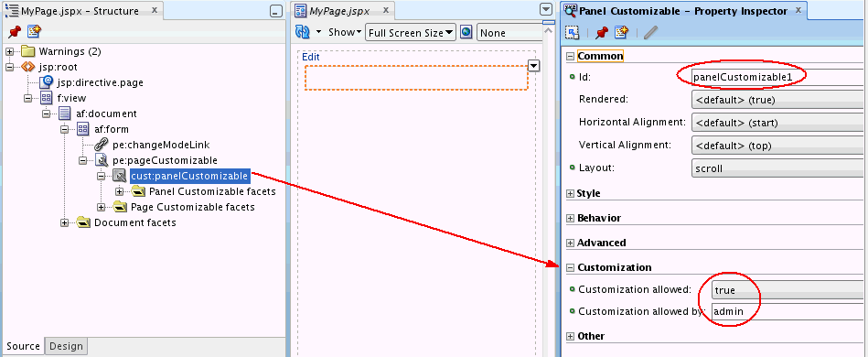Click the jsp:root tag icon

pyautogui.click(x=28, y=67)
